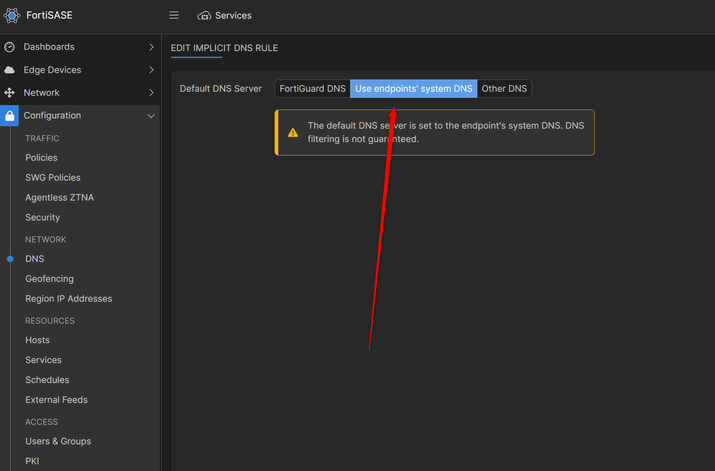The height and width of the screenshot is (471, 715).
Task: Click the FortiSASE logo icon
Action: click(x=12, y=15)
